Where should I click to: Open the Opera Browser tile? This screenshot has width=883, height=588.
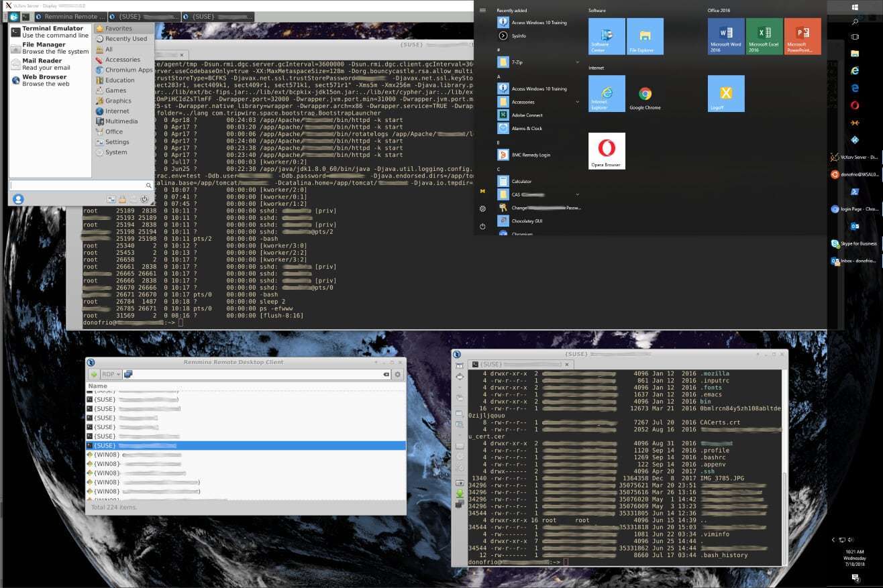pyautogui.click(x=606, y=150)
